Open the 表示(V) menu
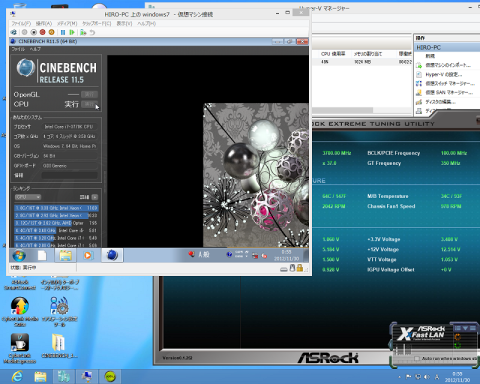Screen dimensions: 480x384 click(124, 23)
